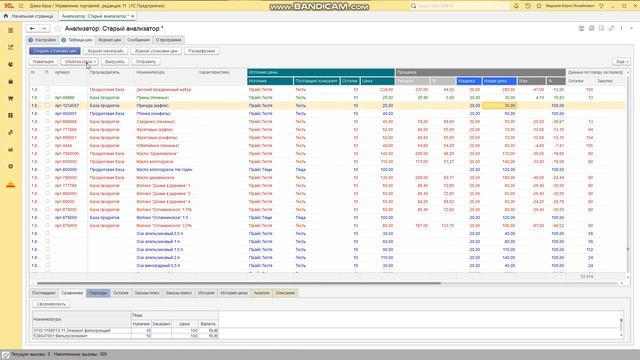Viewport: 640px width, 360px height.
Task: Switch to the Таблица цен tab
Action: pyautogui.click(x=77, y=40)
